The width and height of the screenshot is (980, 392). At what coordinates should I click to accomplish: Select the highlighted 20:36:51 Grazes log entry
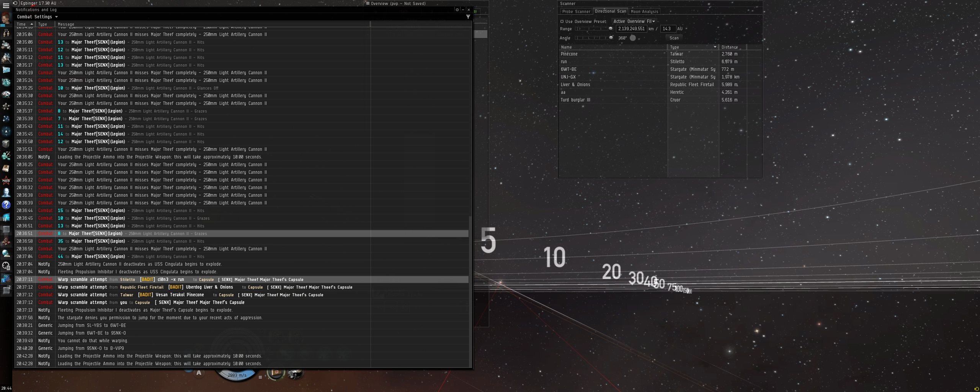pos(242,234)
